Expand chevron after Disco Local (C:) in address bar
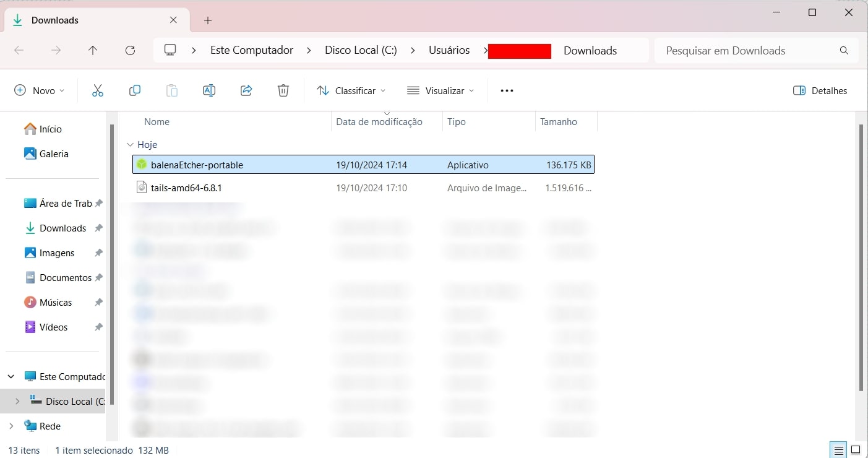This screenshot has width=868, height=458. pos(413,51)
